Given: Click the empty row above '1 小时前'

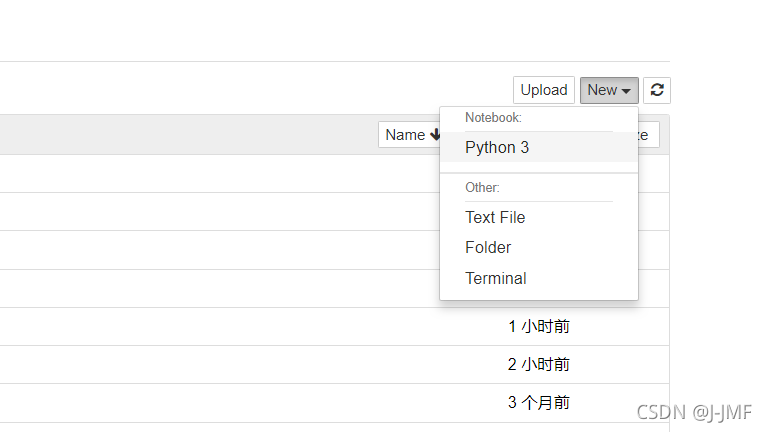Looking at the screenshot, I should pyautogui.click(x=200, y=288).
